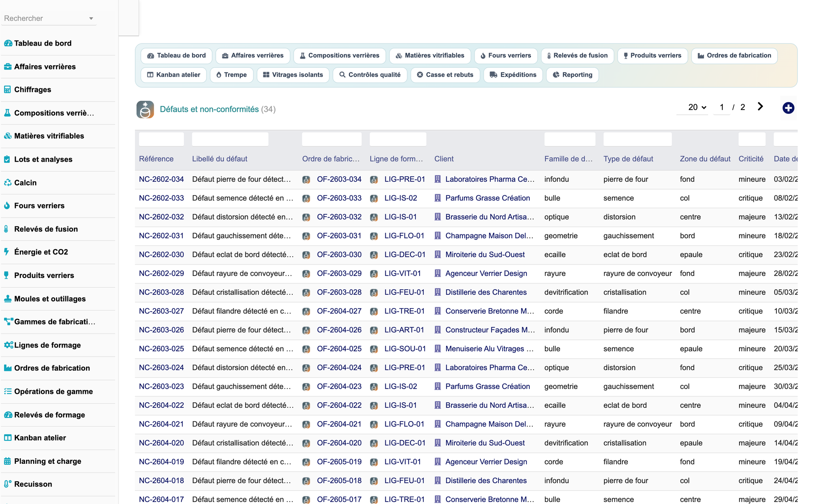Open client Menuiserie Alu Vitrages

tap(490, 349)
